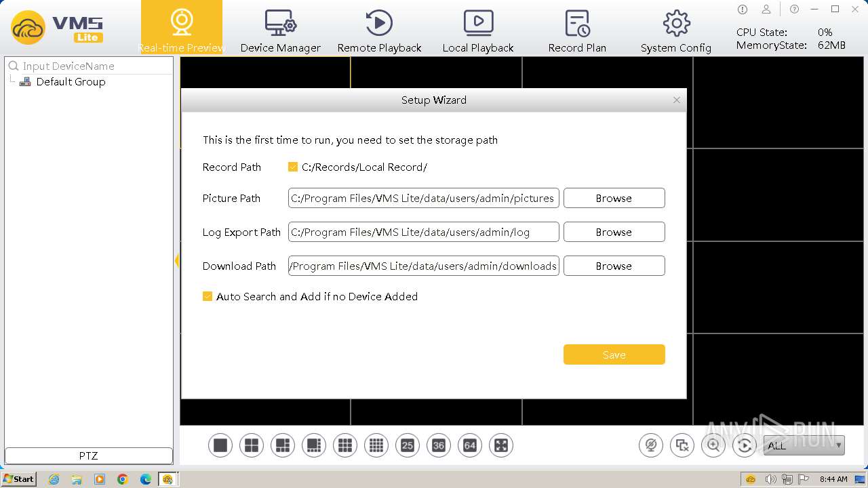Viewport: 868px width, 488px height.
Task: Click the Log Export Path field
Action: 424,232
